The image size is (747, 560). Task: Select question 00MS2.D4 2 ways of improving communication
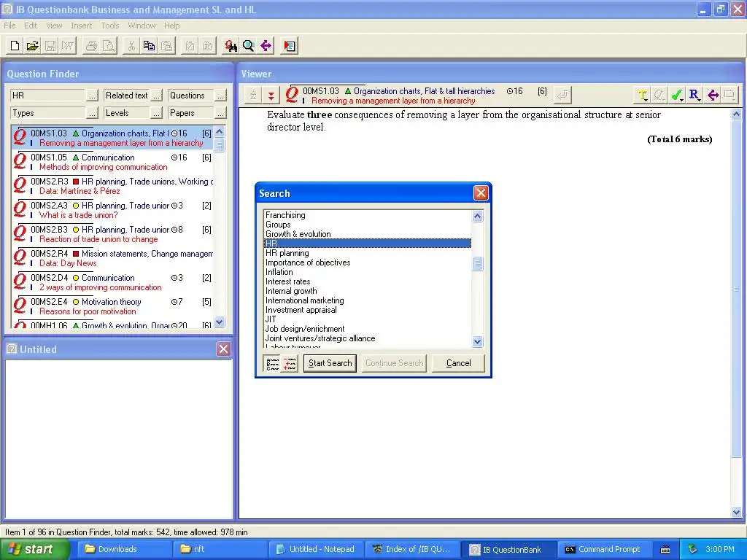pos(112,282)
